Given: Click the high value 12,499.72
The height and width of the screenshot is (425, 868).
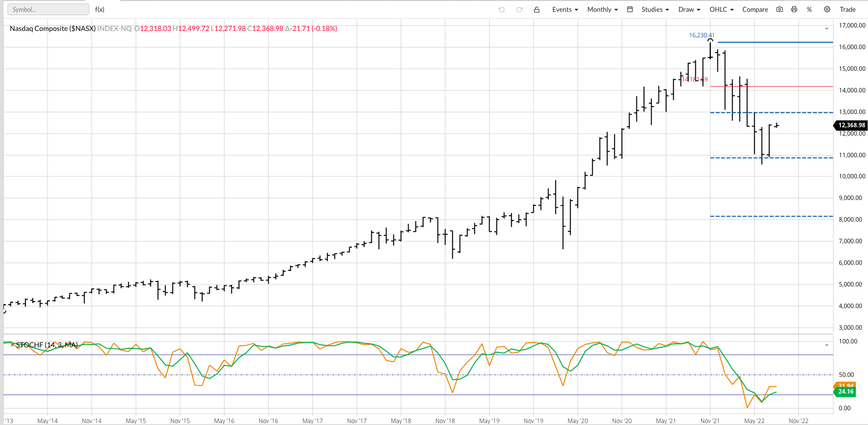Looking at the screenshot, I should point(193,28).
